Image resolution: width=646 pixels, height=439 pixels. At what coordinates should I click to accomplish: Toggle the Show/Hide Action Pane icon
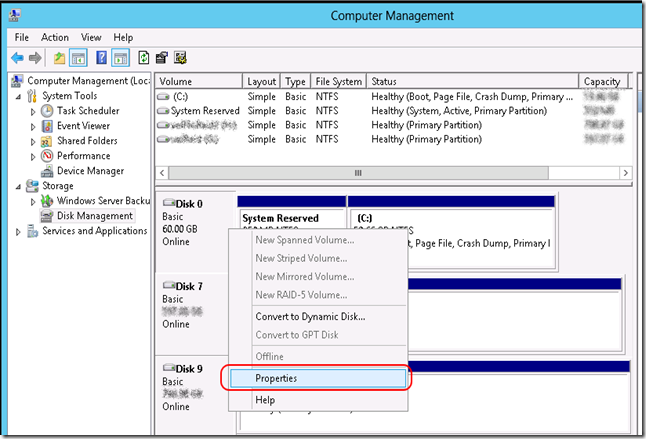120,58
